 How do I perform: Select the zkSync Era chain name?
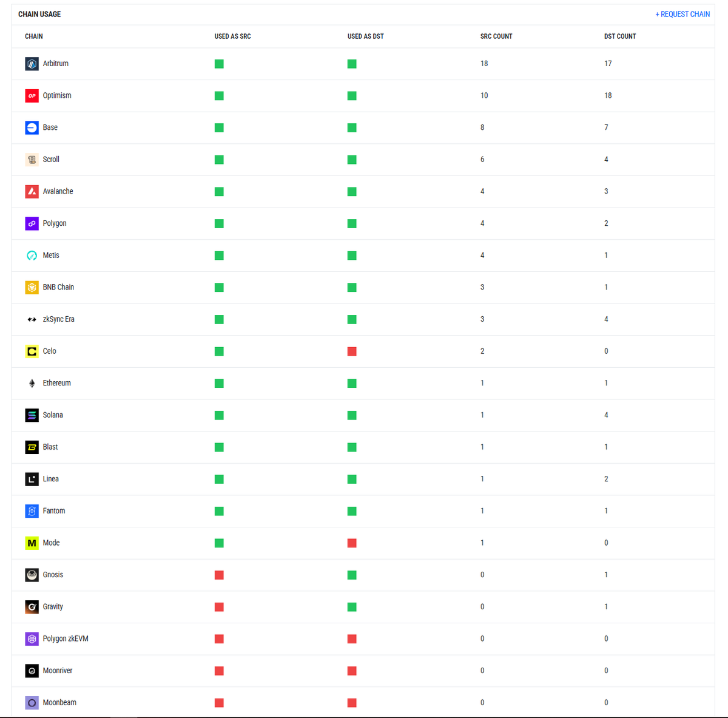click(x=59, y=319)
